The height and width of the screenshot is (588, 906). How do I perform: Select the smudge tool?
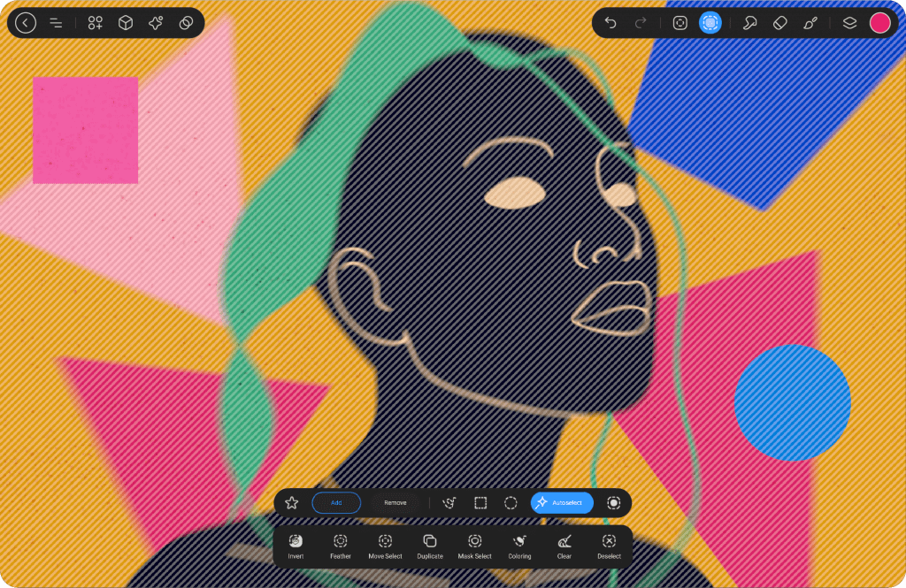pos(749,23)
